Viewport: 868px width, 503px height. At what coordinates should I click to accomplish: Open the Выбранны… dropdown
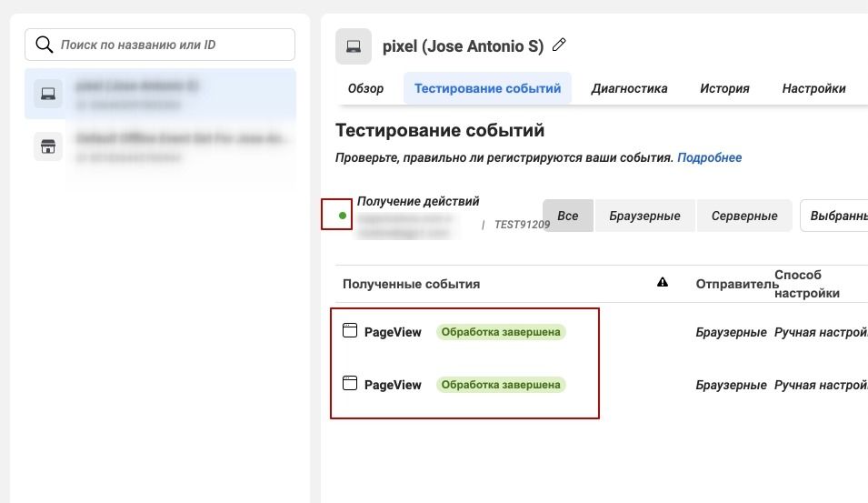[833, 216]
